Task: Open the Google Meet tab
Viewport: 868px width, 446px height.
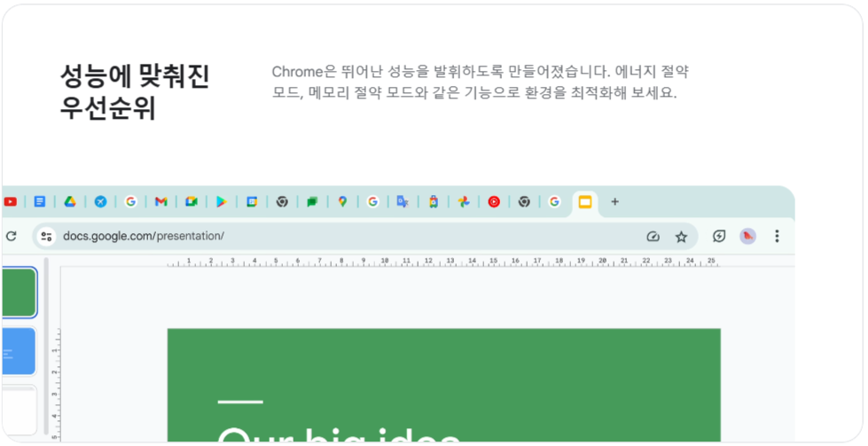Action: pyautogui.click(x=192, y=202)
